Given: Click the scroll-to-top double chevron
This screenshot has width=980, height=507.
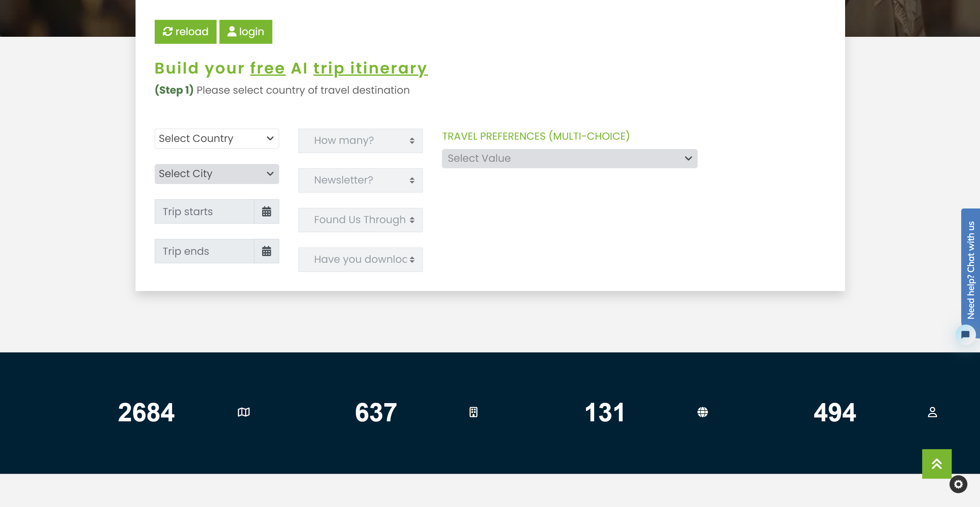Looking at the screenshot, I should click(x=936, y=464).
